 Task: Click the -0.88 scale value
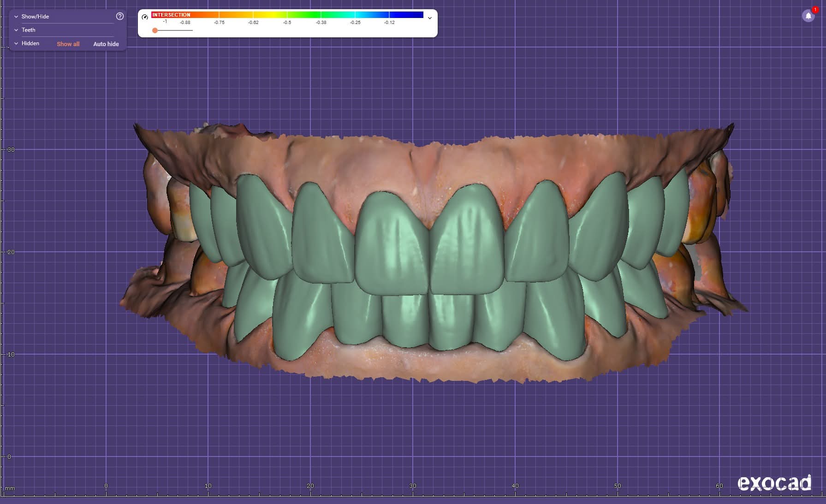point(185,23)
